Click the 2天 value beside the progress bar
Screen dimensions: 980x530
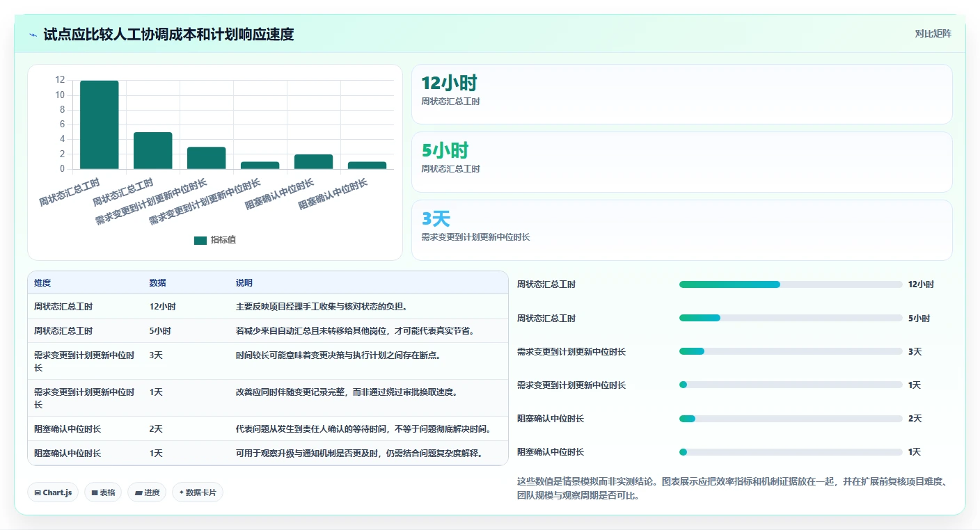[x=915, y=419]
